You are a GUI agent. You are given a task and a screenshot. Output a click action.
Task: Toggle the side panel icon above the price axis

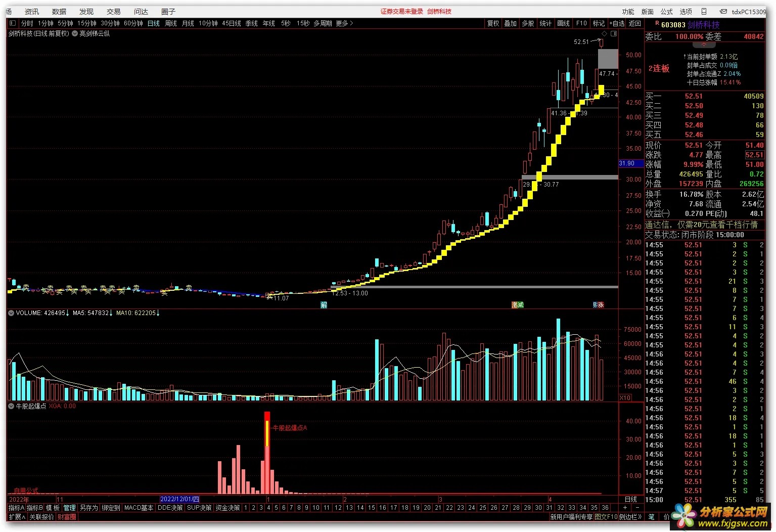tap(613, 34)
